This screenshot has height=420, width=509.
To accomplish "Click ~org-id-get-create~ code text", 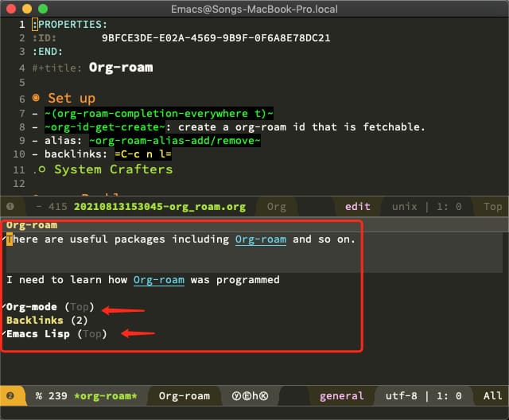I will point(105,127).
